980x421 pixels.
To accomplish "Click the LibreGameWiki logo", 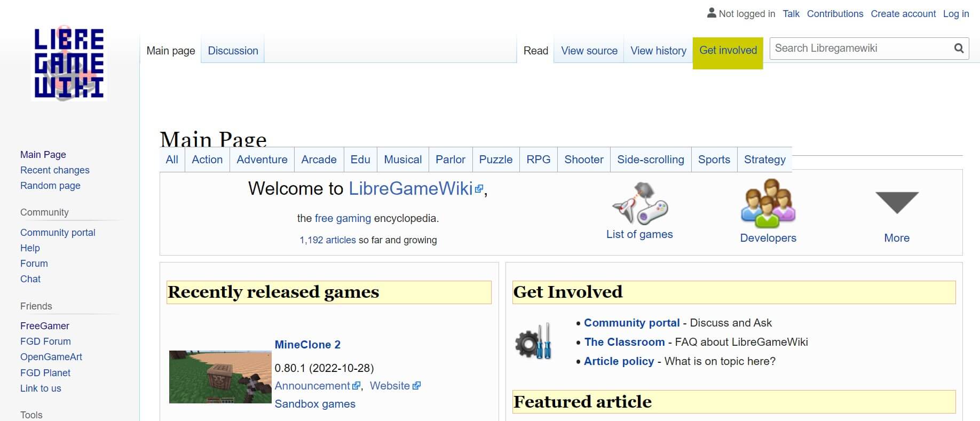I will point(69,63).
